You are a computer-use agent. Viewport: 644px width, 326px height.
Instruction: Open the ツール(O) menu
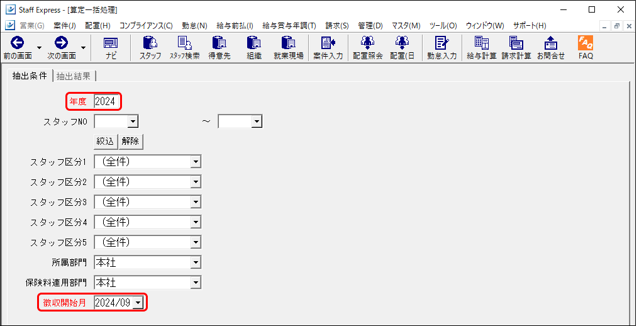[443, 25]
